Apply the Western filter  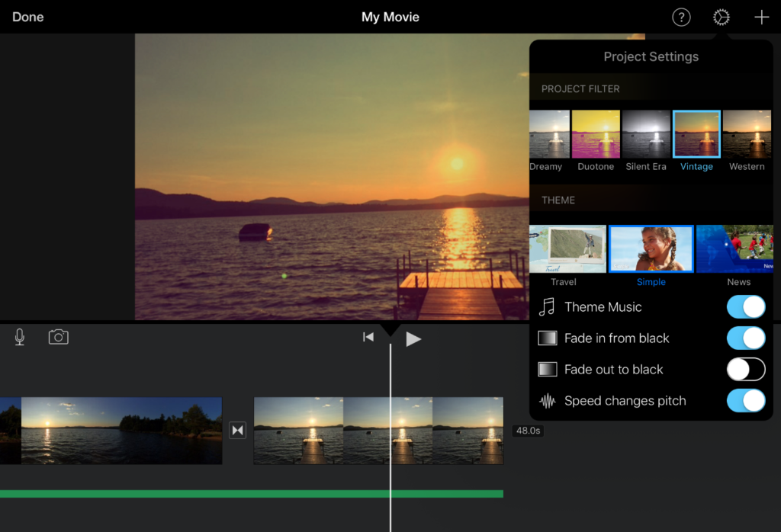(x=747, y=134)
